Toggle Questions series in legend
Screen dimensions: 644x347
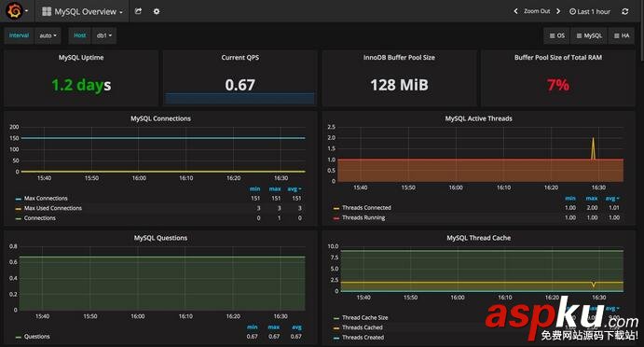tap(36, 337)
